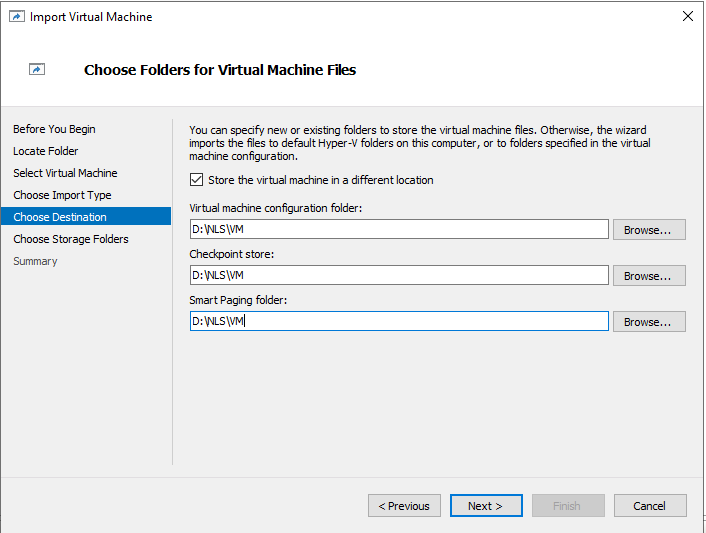This screenshot has width=706, height=533.
Task: Uncheck Store the virtual machine in a different location
Action: (197, 180)
